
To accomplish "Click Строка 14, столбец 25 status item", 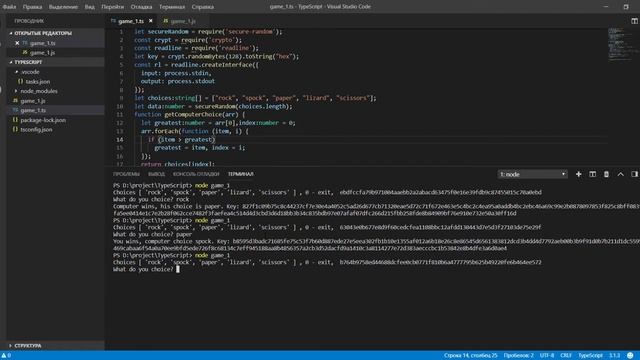I will [471, 356].
